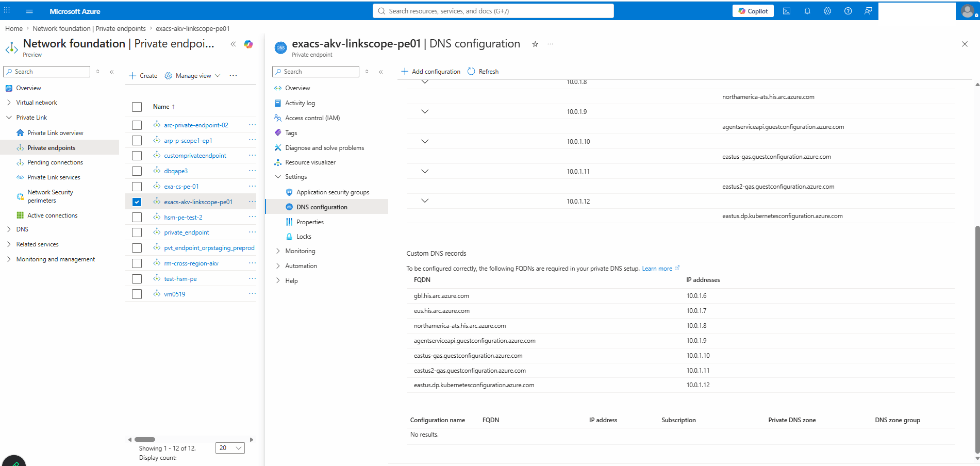This screenshot has width=980, height=466.
Task: Open Application security groups
Action: [333, 192]
